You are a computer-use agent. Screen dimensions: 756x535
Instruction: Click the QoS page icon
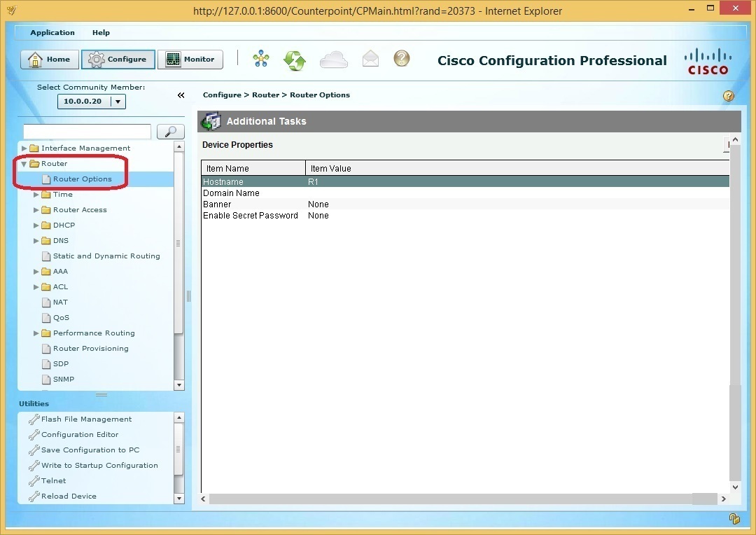46,318
